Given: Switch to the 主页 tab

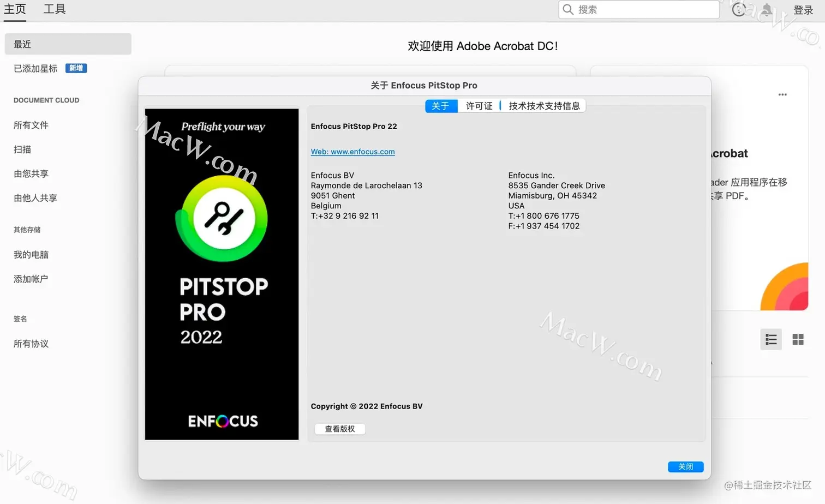Looking at the screenshot, I should pyautogui.click(x=15, y=9).
